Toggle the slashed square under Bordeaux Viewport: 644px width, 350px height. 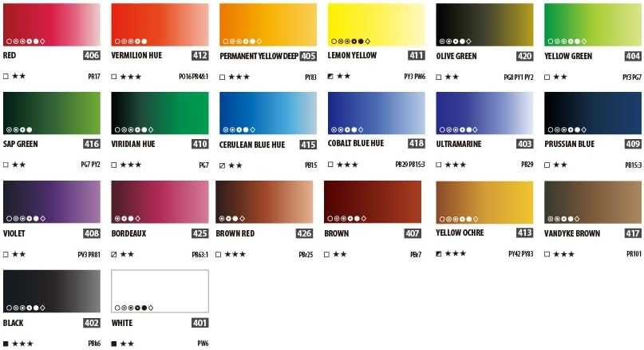[114, 255]
